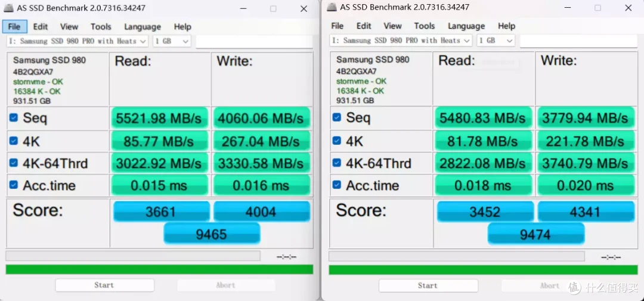Image resolution: width=644 pixels, height=301 pixels.
Task: Maximize the right AS SSD Benchmark window
Action: 597,8
